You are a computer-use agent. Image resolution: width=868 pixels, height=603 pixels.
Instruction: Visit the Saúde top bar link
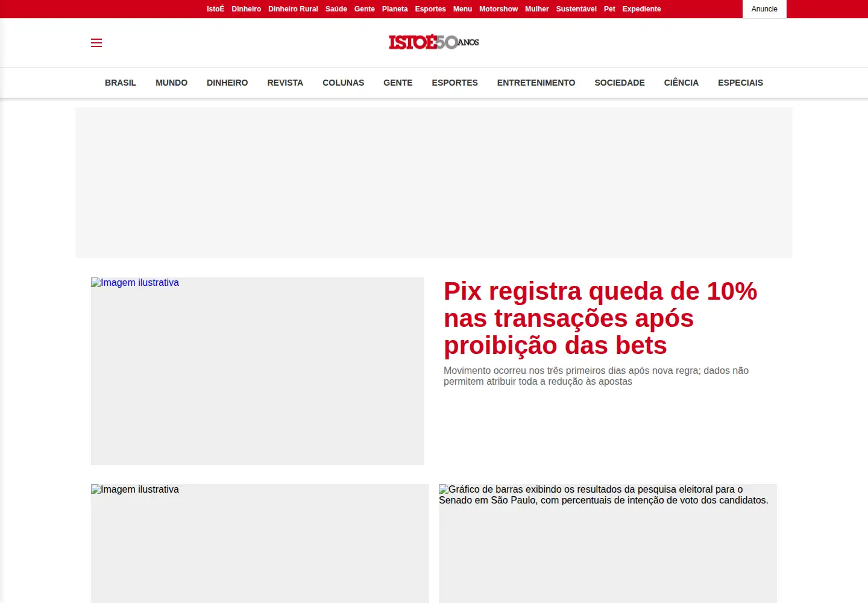pos(336,9)
